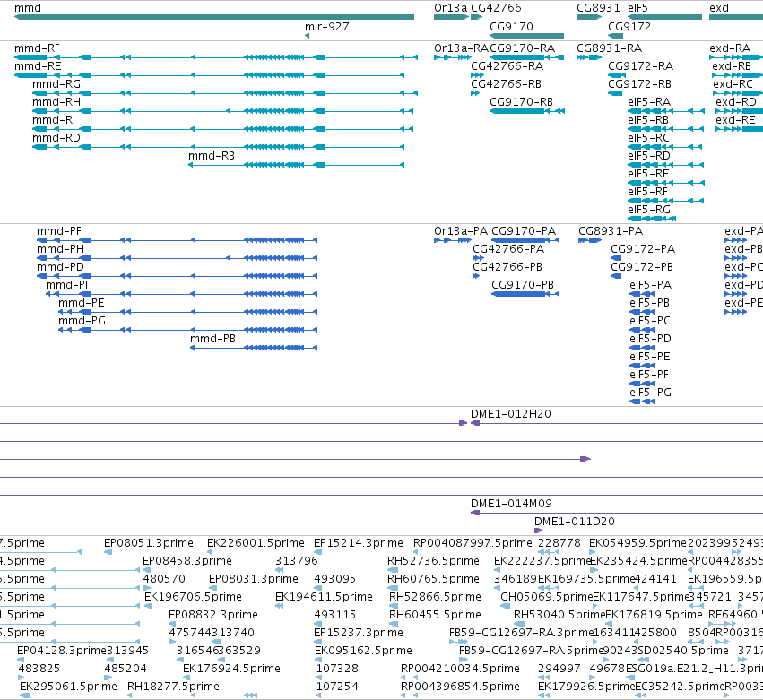
Task: Select the CG9172 gene label
Action: tap(629, 27)
